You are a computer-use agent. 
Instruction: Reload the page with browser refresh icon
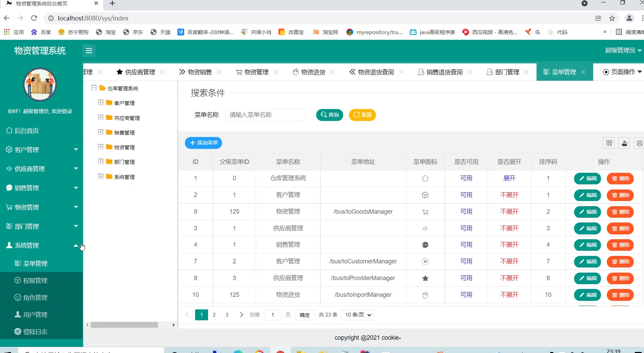point(34,18)
